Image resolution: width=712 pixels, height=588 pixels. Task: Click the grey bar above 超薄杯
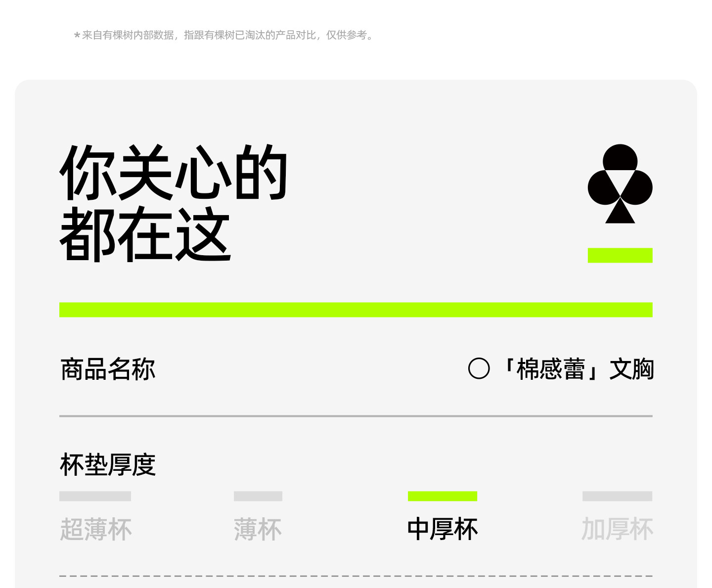click(95, 496)
